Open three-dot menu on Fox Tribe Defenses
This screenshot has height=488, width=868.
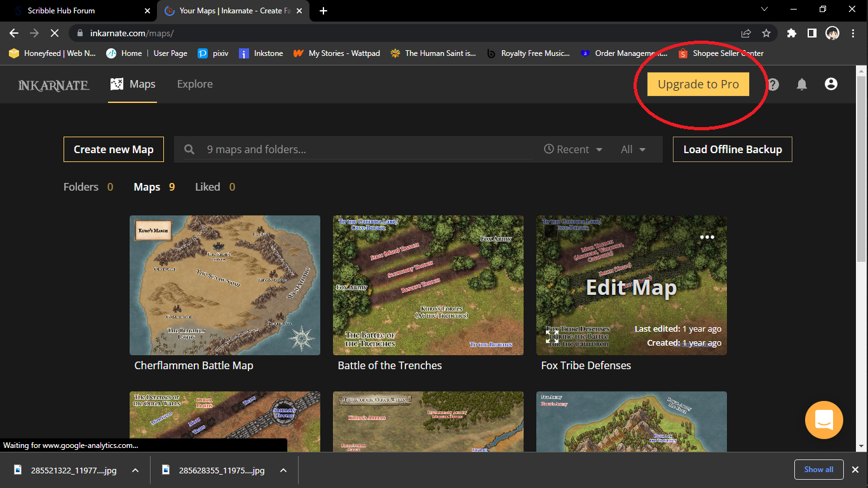(707, 237)
